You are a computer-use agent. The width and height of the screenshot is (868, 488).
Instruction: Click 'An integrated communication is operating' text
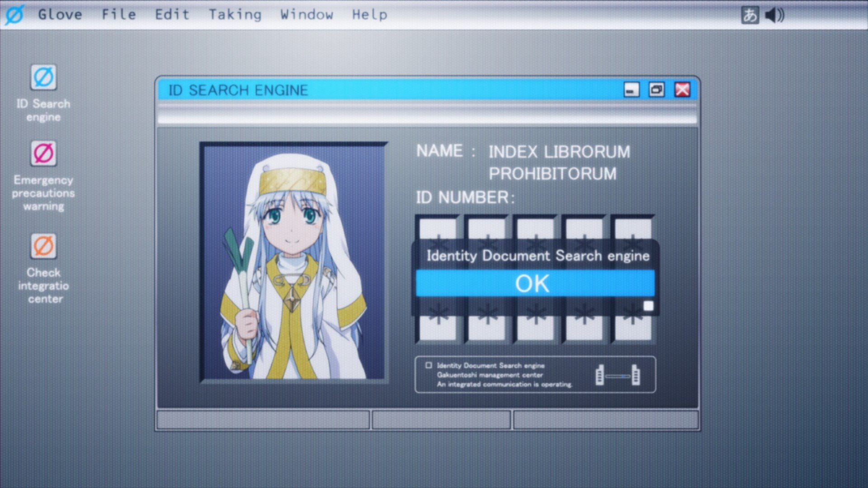click(x=505, y=385)
